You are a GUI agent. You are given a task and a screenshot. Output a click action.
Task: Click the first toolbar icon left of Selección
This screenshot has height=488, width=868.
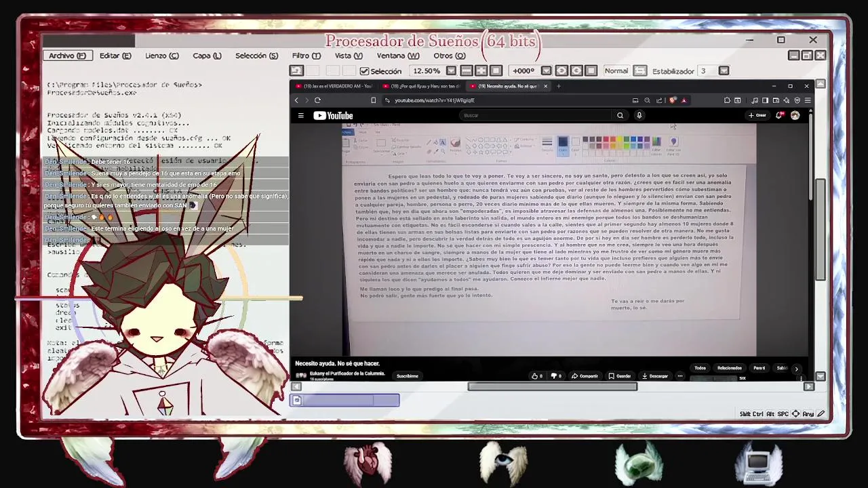(x=296, y=71)
